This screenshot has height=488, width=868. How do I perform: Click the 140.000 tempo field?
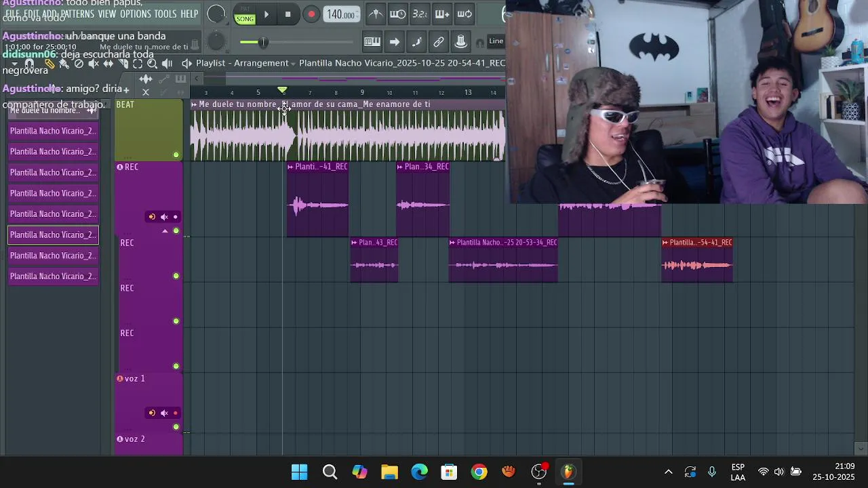342,14
